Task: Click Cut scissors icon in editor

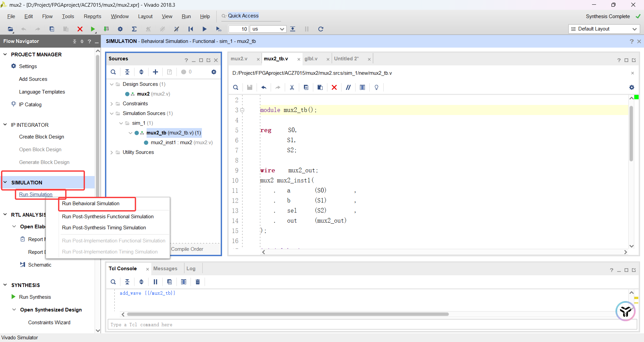Action: [292, 88]
